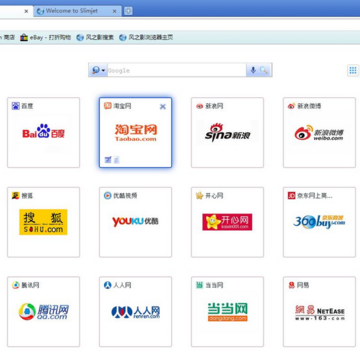Click the magnifier search button
The width and height of the screenshot is (360, 360).
tap(264, 70)
